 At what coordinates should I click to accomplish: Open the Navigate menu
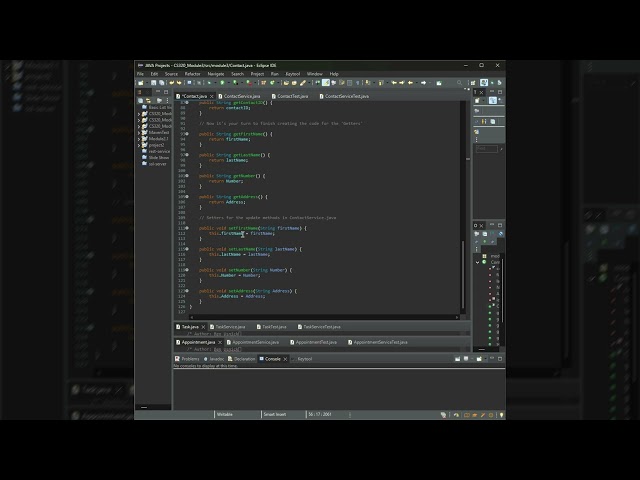(216, 74)
